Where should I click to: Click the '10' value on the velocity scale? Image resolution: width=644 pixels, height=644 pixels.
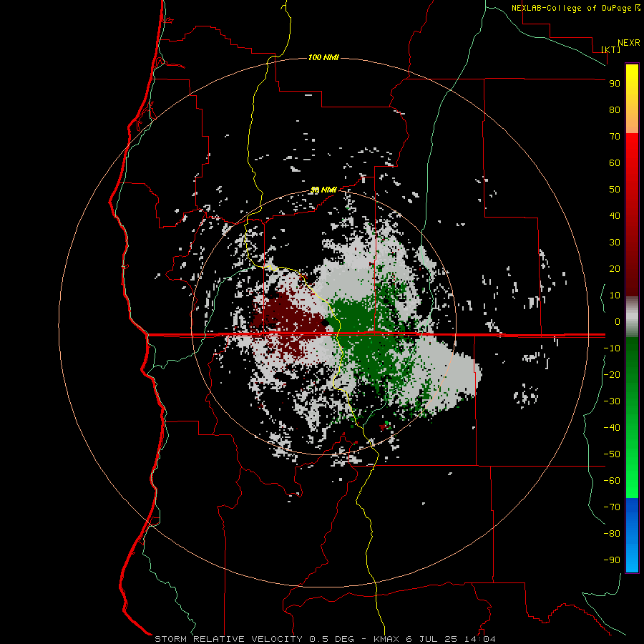click(615, 296)
